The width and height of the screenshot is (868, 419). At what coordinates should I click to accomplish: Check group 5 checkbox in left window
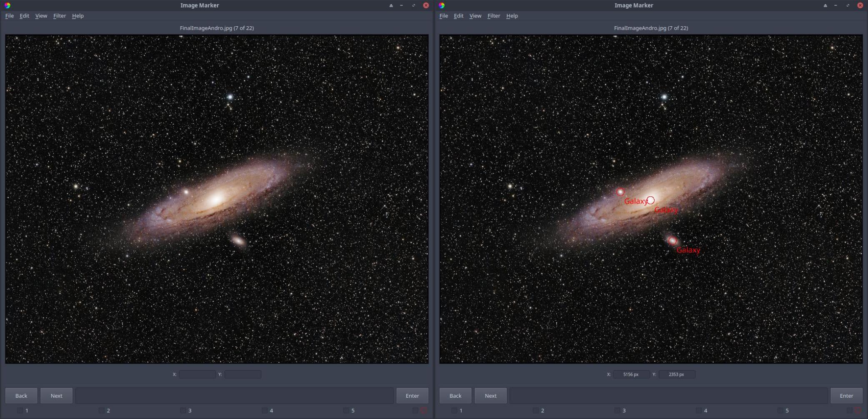pyautogui.click(x=346, y=411)
